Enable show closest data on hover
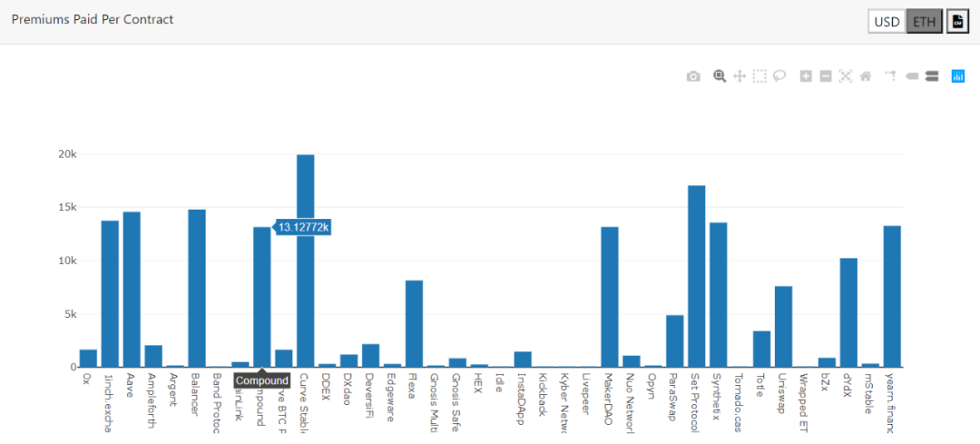980x444 pixels. coord(912,76)
